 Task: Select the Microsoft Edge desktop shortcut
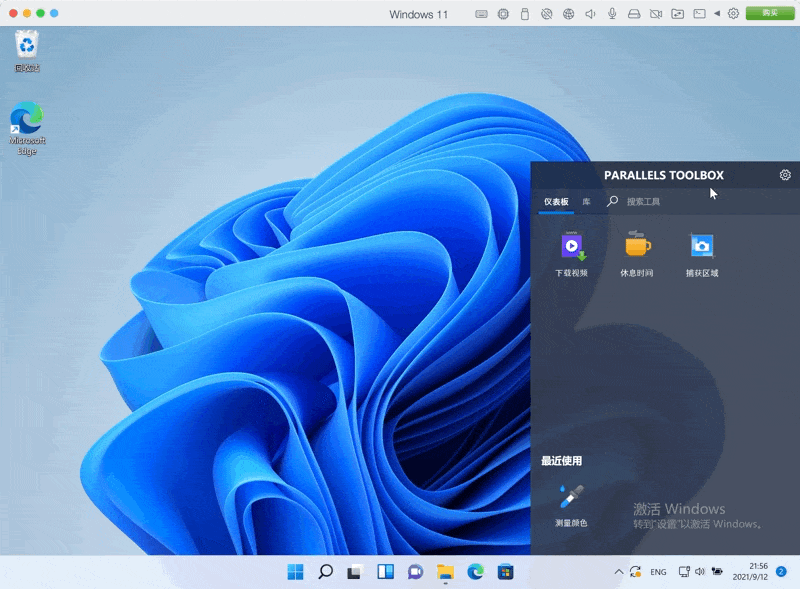pyautogui.click(x=27, y=128)
